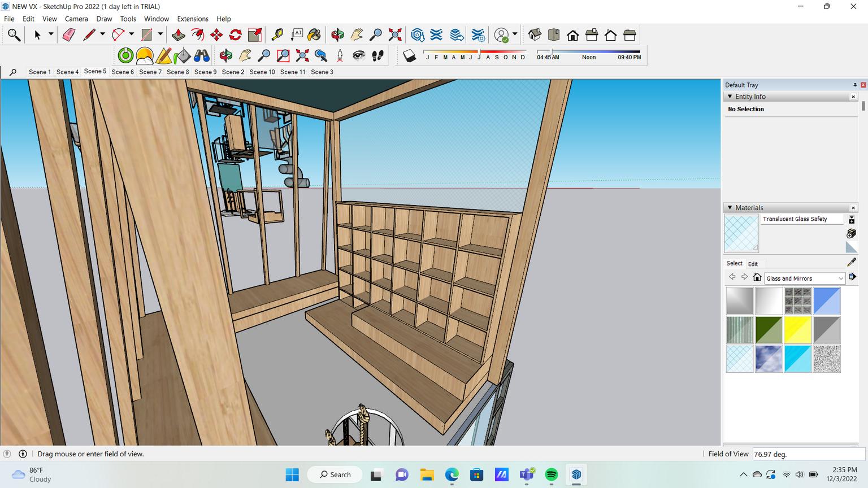The image size is (868, 488).
Task: Select the yellow translucent glass swatch
Action: [x=797, y=329]
